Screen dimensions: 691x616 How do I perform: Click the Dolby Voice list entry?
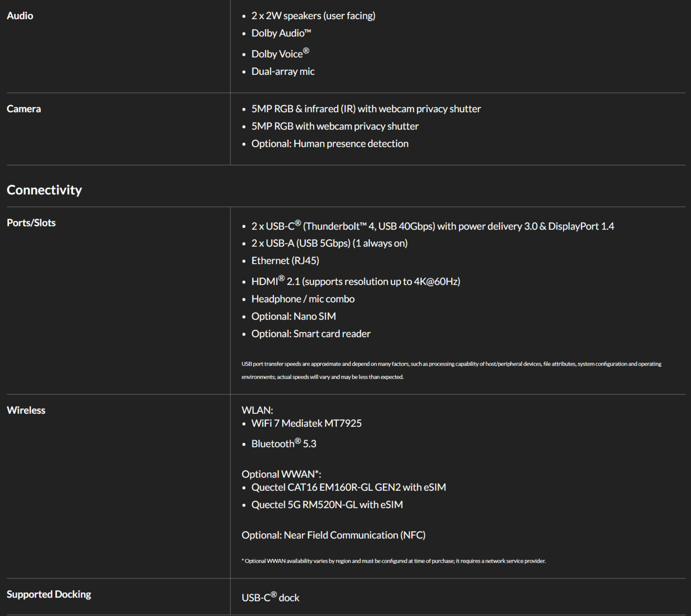click(x=280, y=54)
